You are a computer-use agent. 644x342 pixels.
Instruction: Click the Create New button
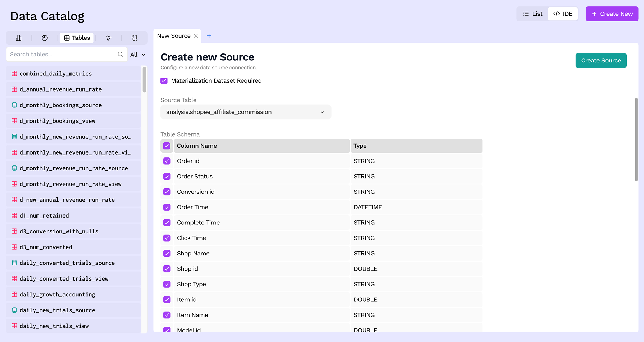(x=612, y=14)
